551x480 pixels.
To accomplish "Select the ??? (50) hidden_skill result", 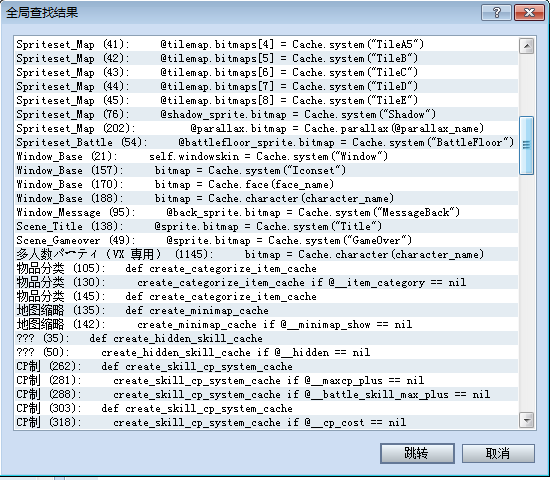I will click(266, 352).
